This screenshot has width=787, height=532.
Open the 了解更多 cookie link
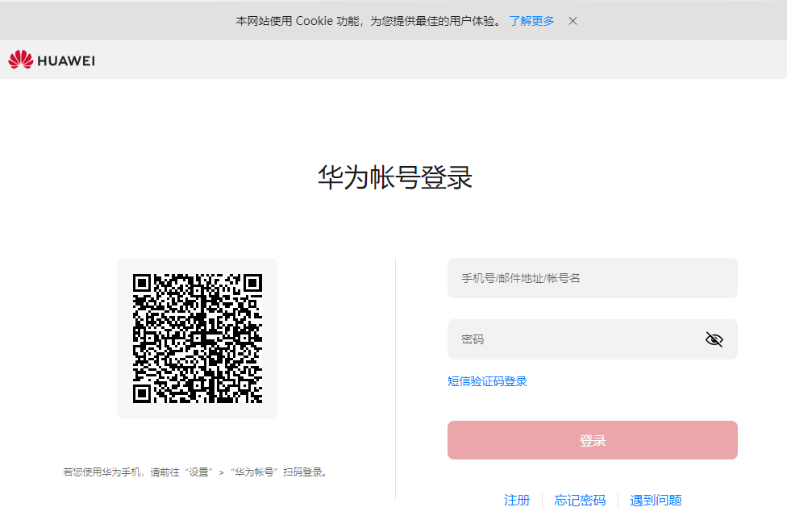[531, 21]
